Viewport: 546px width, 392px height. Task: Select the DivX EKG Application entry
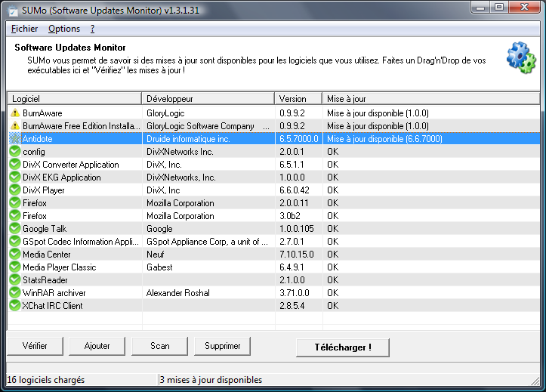click(x=62, y=177)
